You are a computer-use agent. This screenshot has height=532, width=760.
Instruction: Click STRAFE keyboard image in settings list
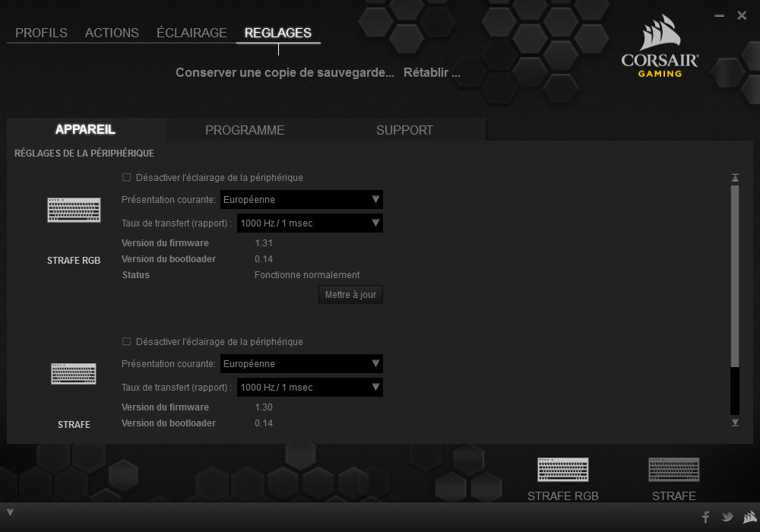point(74,374)
